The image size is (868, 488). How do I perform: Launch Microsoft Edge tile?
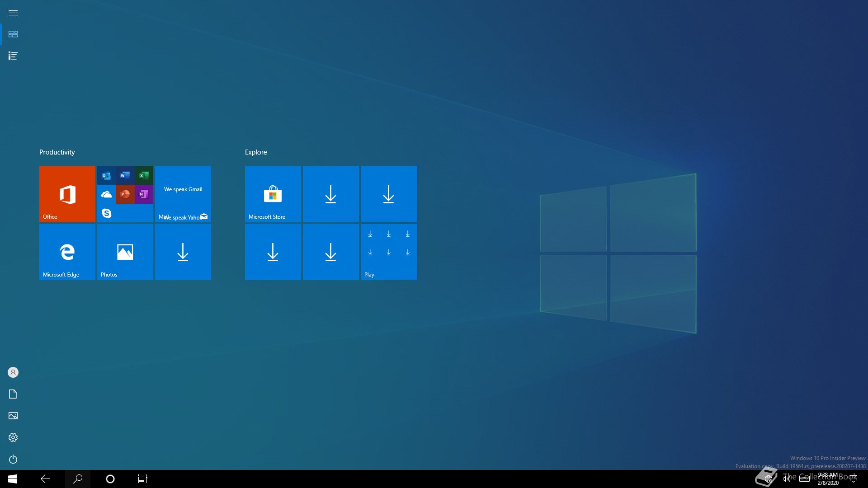pyautogui.click(x=67, y=252)
